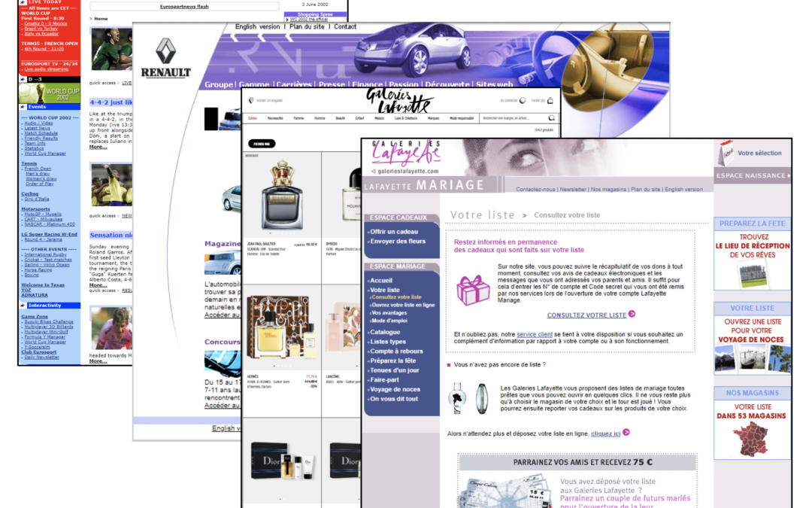Select Voyage de noces in Espace Mariage menu
This screenshot has width=812, height=508.
tap(395, 389)
